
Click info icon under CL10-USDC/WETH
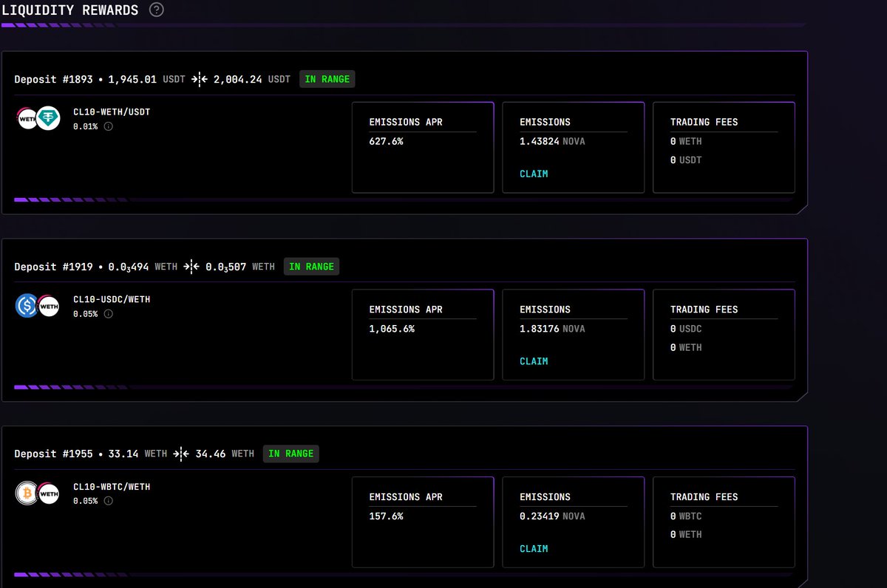pyautogui.click(x=109, y=314)
